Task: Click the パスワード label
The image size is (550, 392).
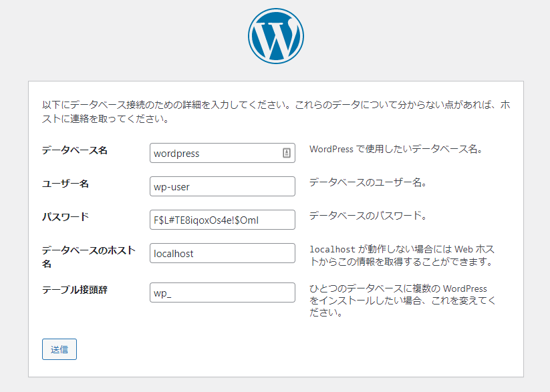Action: coord(65,217)
